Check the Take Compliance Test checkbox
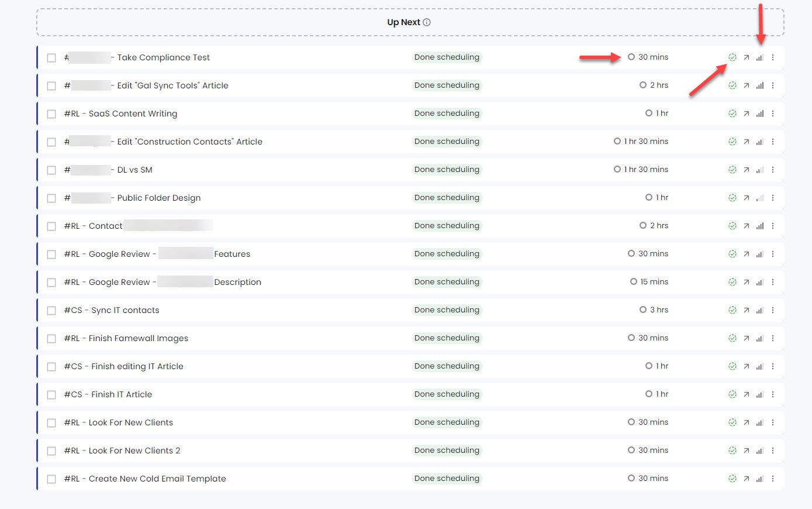This screenshot has width=812, height=509. pyautogui.click(x=51, y=58)
